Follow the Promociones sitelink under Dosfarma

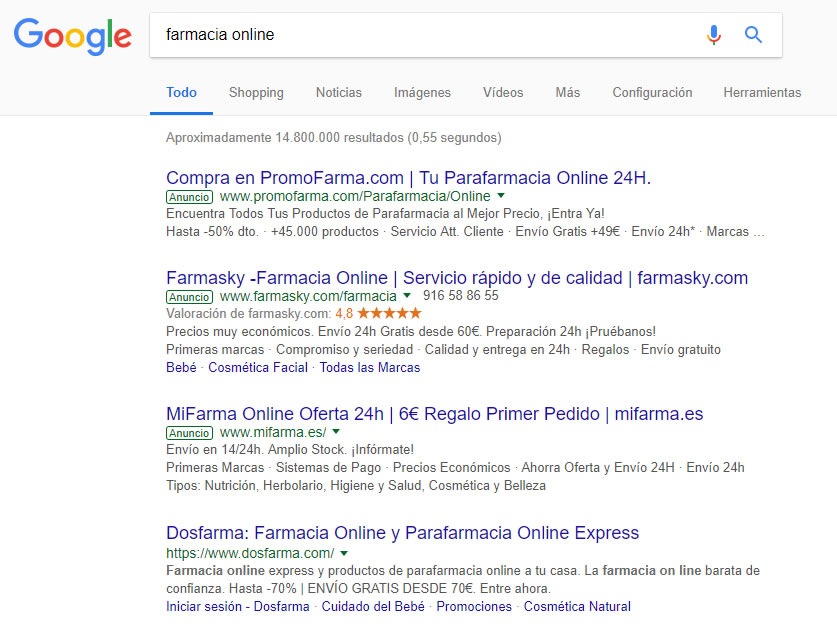click(474, 606)
